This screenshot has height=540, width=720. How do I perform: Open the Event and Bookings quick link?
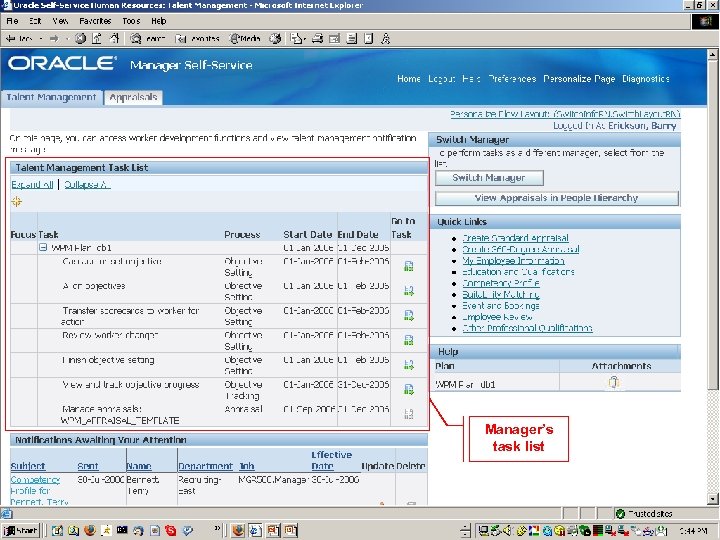[501, 305]
